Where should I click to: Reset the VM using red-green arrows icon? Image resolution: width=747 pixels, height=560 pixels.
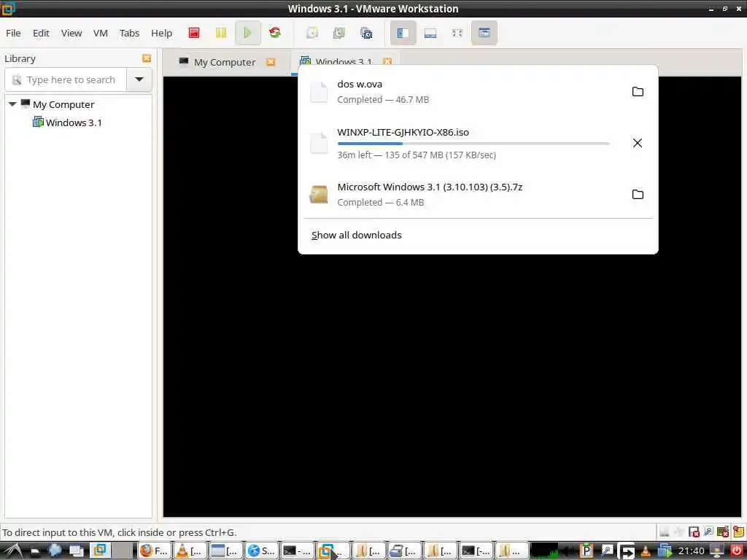coord(275,33)
